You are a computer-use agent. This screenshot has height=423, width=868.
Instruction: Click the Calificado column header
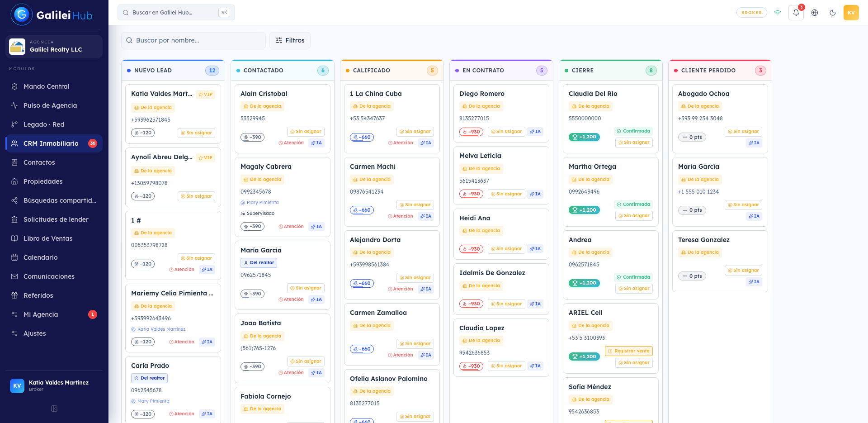392,71
